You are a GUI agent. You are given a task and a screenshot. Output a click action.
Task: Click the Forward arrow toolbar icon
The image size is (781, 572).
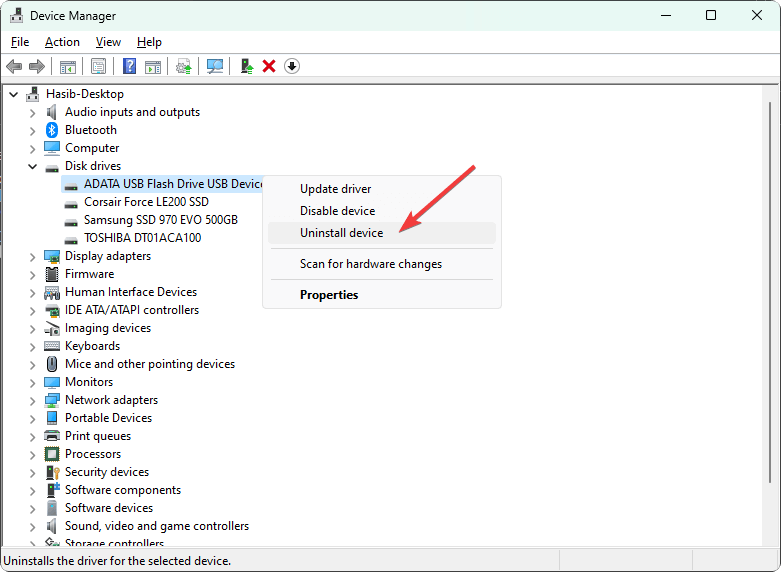(x=37, y=66)
